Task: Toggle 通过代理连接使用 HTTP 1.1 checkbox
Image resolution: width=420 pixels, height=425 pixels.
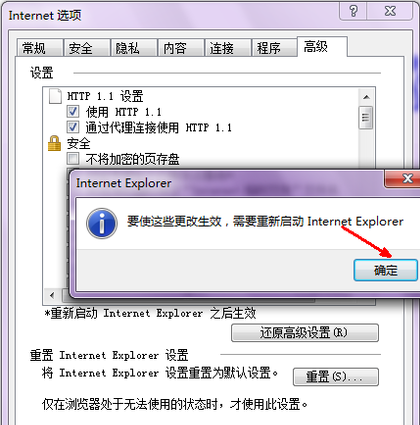Action: click(x=73, y=127)
